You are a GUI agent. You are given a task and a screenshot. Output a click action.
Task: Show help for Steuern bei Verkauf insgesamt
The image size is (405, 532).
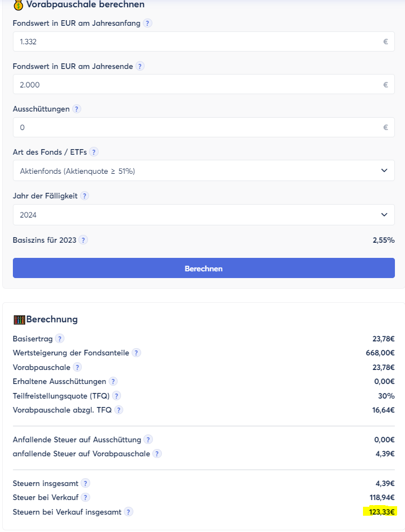coord(129,512)
